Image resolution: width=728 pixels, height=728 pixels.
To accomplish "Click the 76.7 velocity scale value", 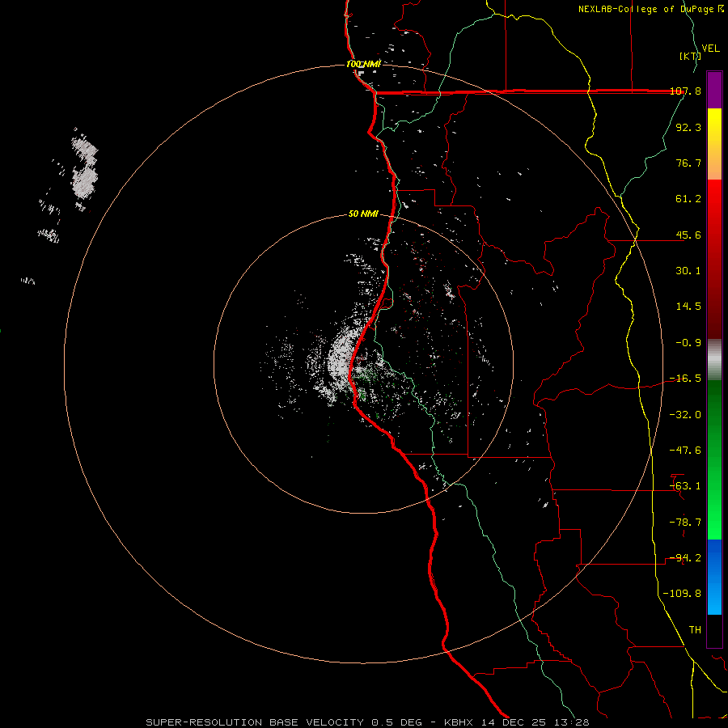I will tap(688, 163).
